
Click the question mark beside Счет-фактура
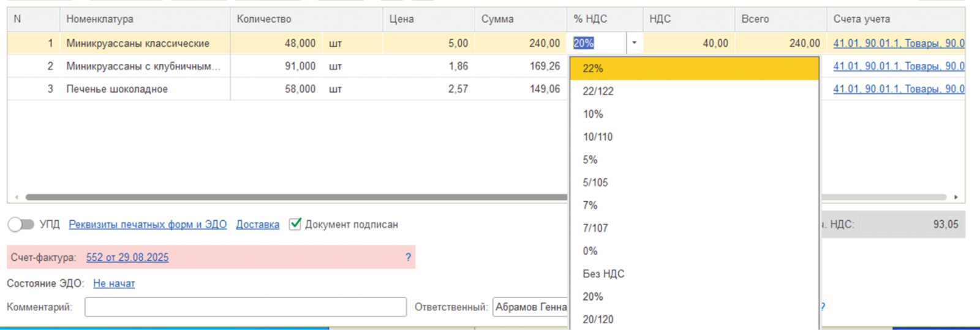[408, 258]
